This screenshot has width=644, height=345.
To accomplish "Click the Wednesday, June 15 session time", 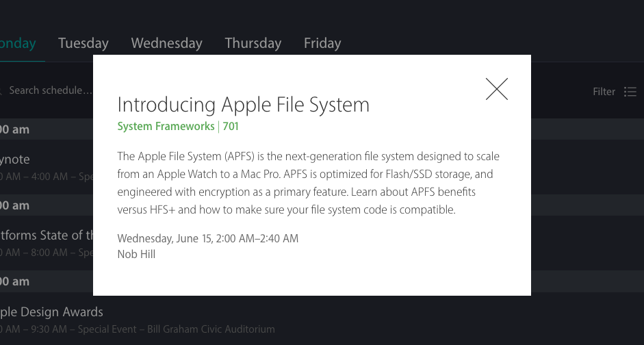I will click(x=208, y=238).
